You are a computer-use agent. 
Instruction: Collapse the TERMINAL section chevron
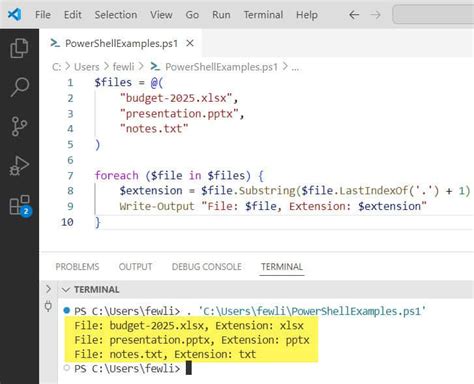pos(66,290)
